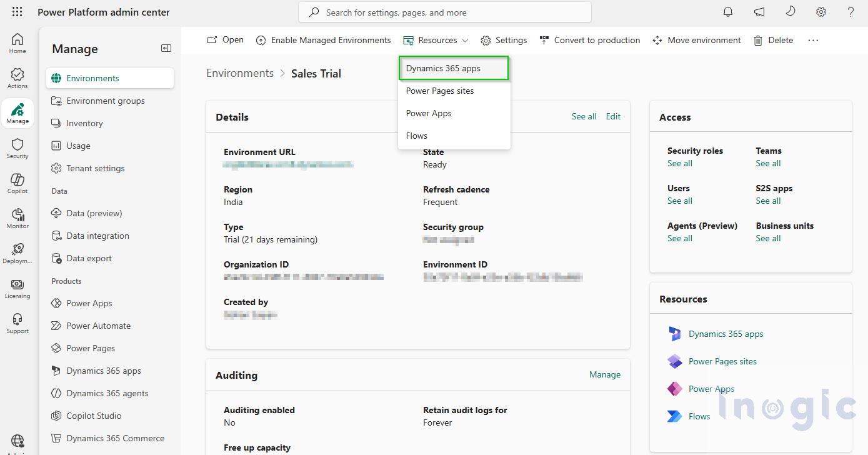Image resolution: width=868 pixels, height=455 pixels.
Task: Open notifications bell icon
Action: (x=728, y=12)
